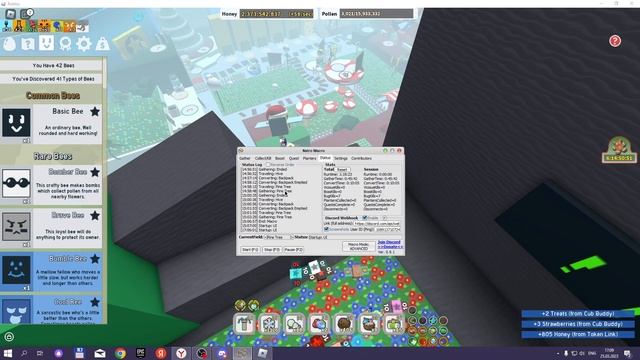
Task: Click the Pollen backpack bar
Action: pyautogui.click(x=376, y=13)
